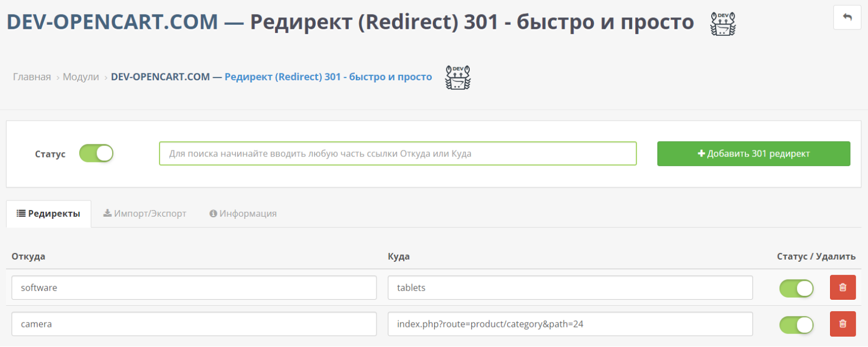Click the Статус label beside the main switch
868x347 pixels.
50,154
